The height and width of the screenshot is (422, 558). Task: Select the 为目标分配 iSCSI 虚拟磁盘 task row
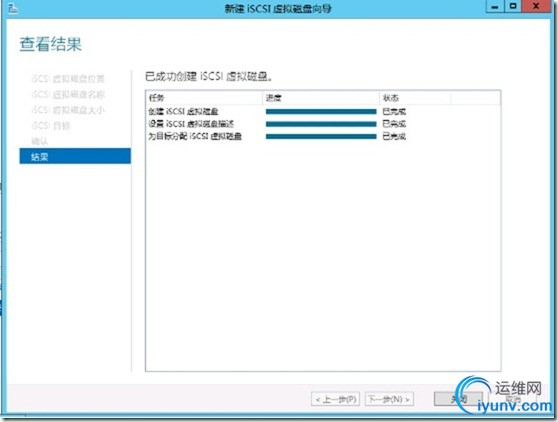pyautogui.click(x=323, y=137)
